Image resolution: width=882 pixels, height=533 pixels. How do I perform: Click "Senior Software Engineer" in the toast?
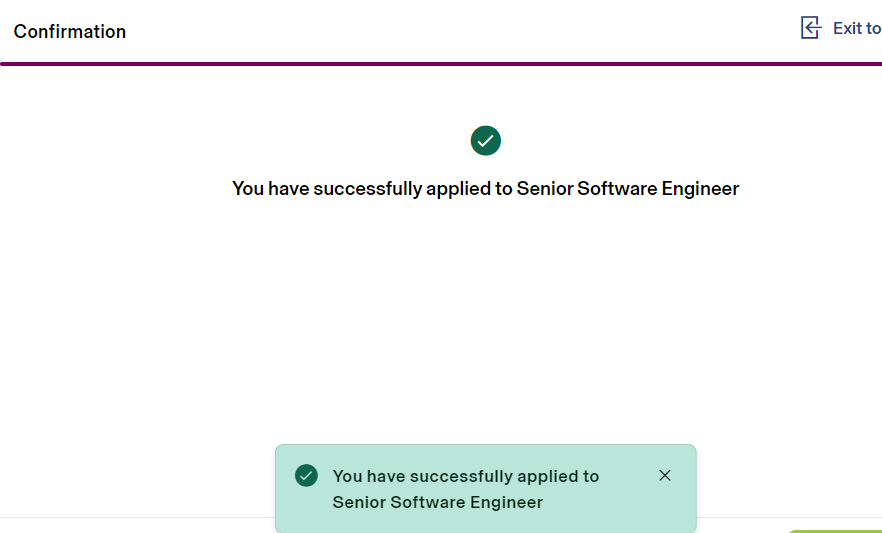437,502
